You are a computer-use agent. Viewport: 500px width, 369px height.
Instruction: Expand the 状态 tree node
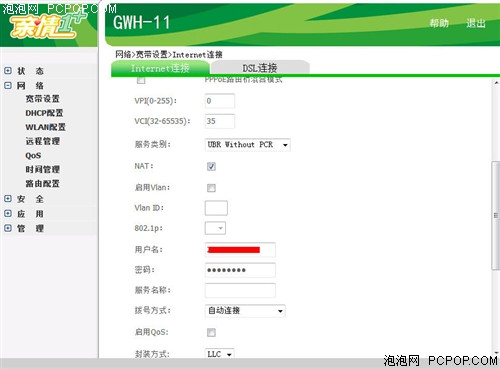[x=8, y=71]
